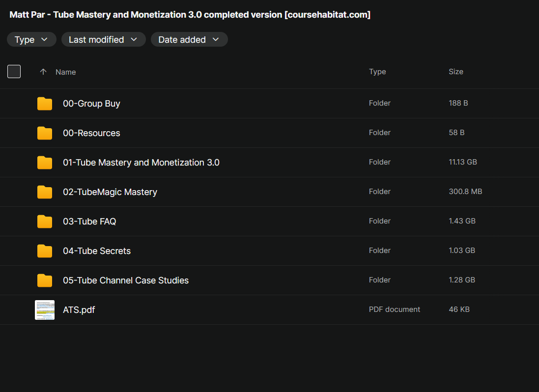
Task: Open the 04-Tube Secrets folder name
Action: pyautogui.click(x=97, y=251)
